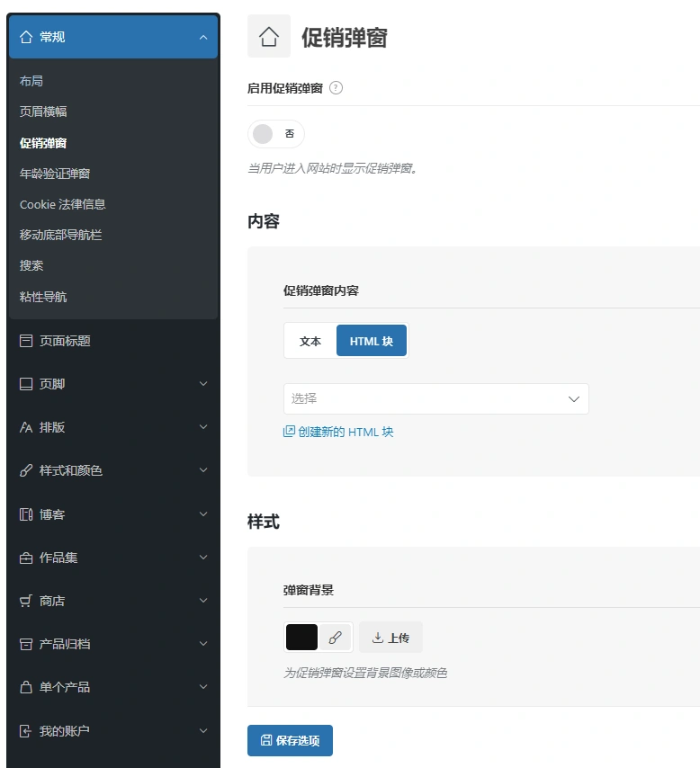Open the 页眉横幅 settings page
700x768 pixels.
pyautogui.click(x=43, y=112)
